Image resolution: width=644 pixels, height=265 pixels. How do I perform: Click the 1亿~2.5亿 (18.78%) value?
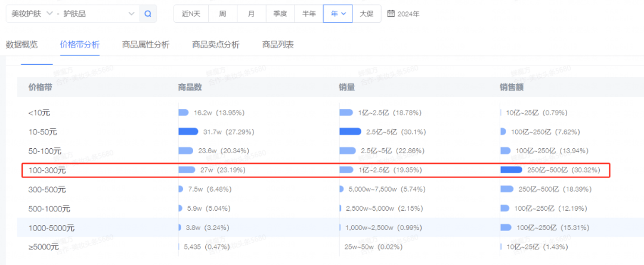tap(390, 113)
